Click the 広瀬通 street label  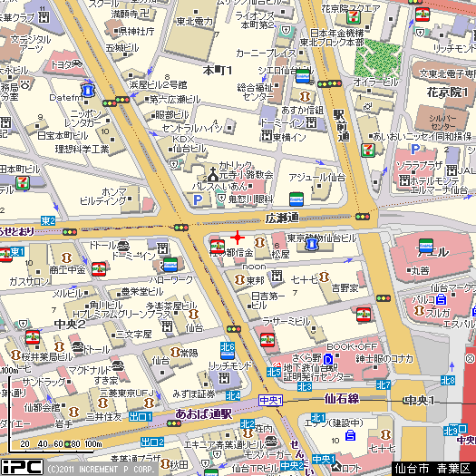282,219
